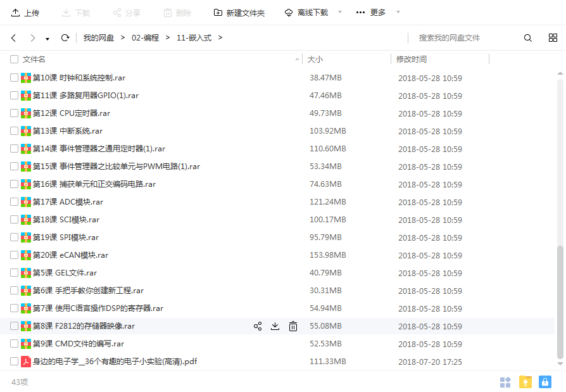The width and height of the screenshot is (566, 392).
Task: Sort by 修改时间 column
Action: pos(411,59)
